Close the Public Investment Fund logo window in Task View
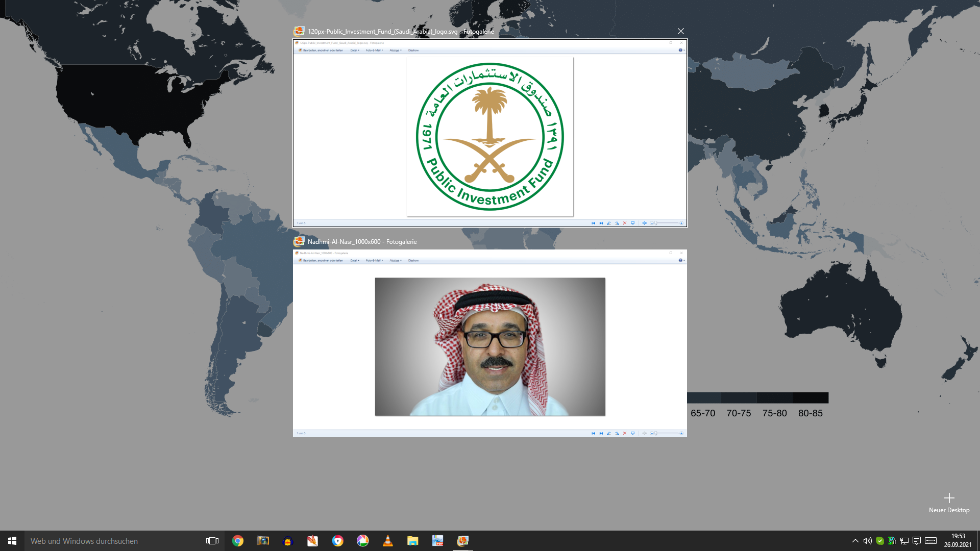The height and width of the screenshot is (551, 980). [680, 32]
